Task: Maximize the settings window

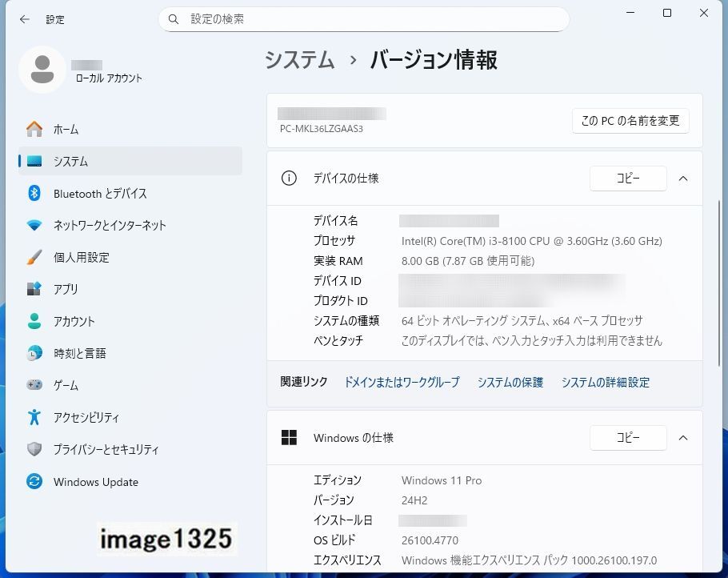Action: (667, 13)
